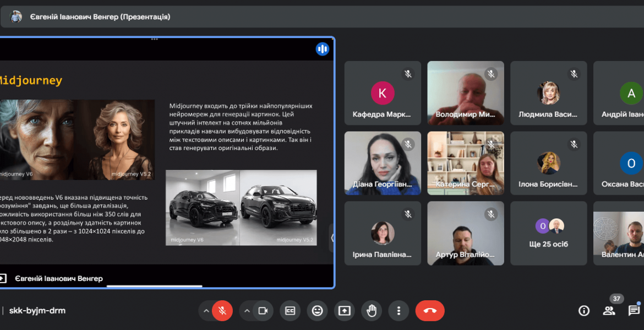Click the horizontal scrollbar under the presentation
The width and height of the screenshot is (644, 330).
[x=155, y=286]
